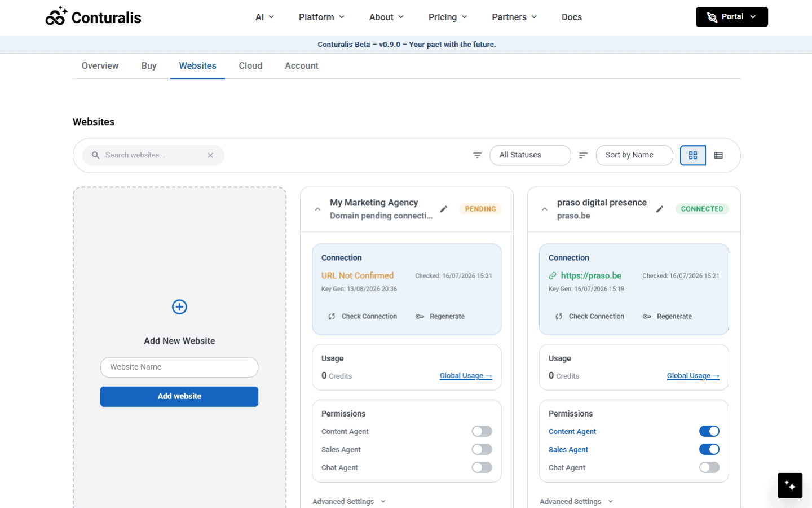The image size is (812, 508).
Task: Expand Advanced Settings for My Marketing Agency
Action: (x=350, y=501)
